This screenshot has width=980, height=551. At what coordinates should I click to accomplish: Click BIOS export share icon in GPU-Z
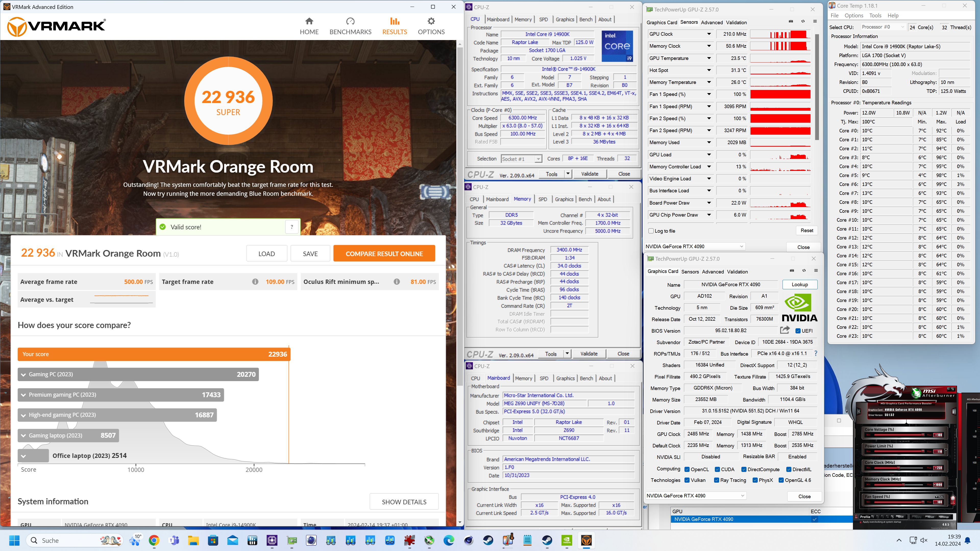(785, 330)
